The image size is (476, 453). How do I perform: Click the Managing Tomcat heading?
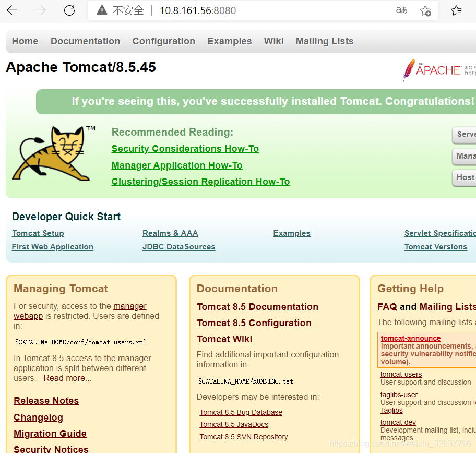pos(61,289)
